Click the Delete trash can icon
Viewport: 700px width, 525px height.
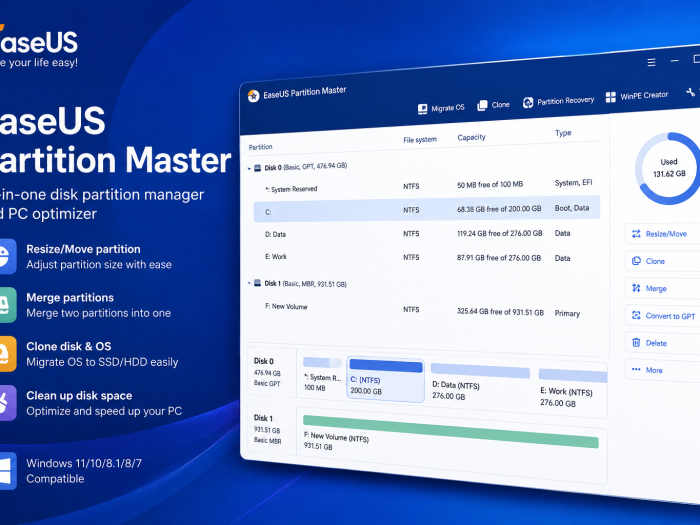click(x=636, y=342)
